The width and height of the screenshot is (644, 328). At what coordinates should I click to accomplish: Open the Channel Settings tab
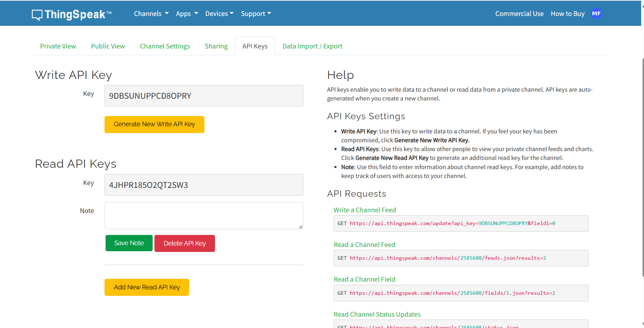tap(165, 46)
